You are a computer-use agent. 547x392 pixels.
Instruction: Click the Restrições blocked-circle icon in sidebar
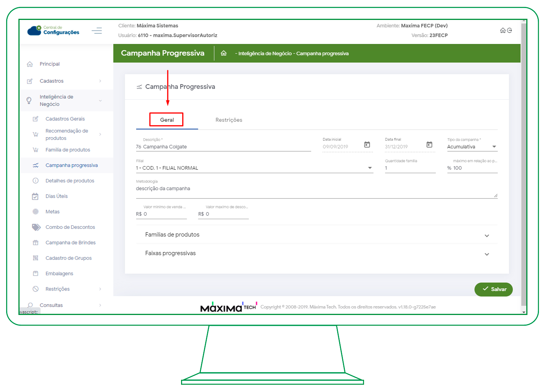click(35, 289)
